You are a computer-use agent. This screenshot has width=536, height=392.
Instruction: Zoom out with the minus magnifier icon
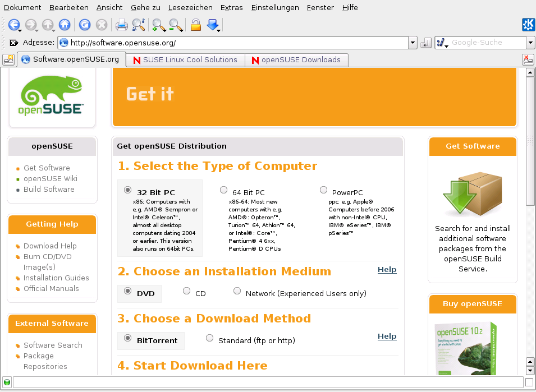pos(175,25)
